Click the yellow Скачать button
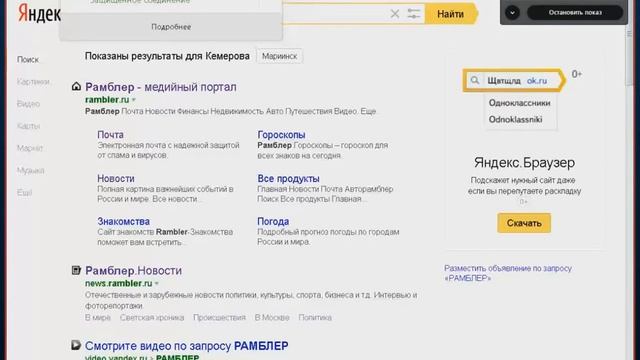This screenshot has width=640, height=360. coord(524,223)
